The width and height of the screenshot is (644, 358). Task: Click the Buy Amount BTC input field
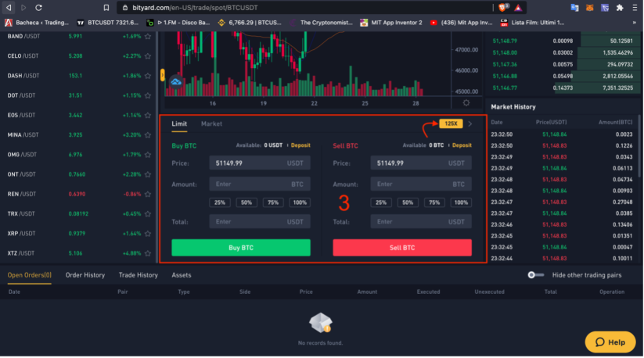tap(260, 184)
